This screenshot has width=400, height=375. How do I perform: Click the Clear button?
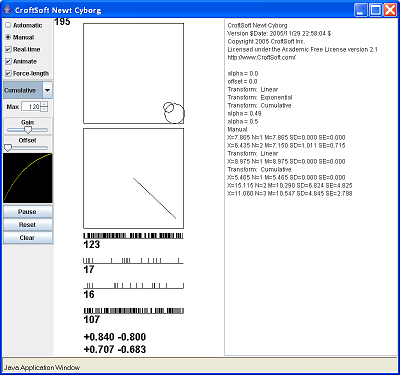click(28, 238)
